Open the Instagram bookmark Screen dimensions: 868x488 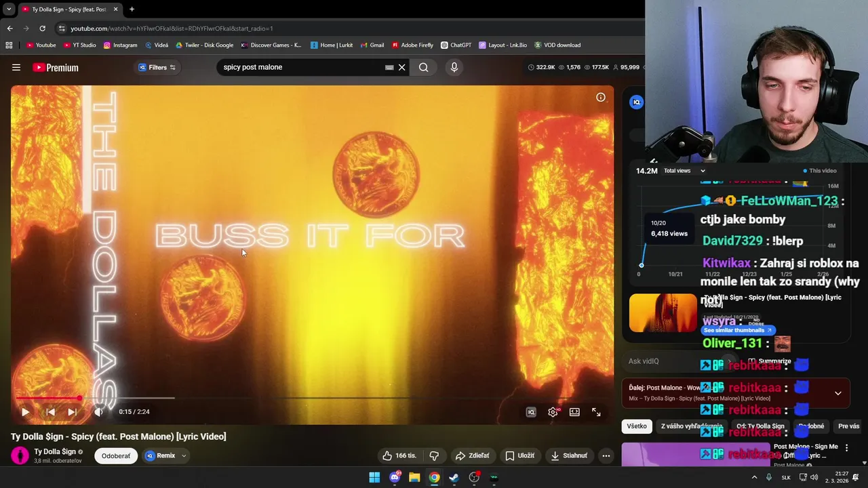tap(120, 45)
